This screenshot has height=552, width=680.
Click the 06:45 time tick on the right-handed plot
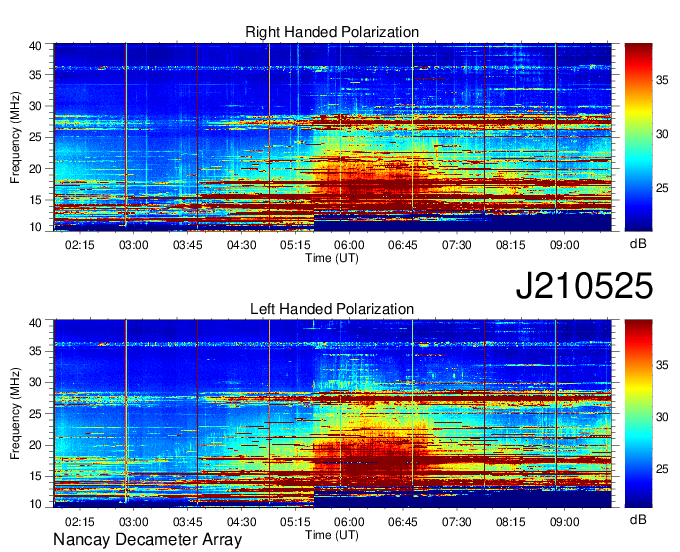pyautogui.click(x=403, y=245)
